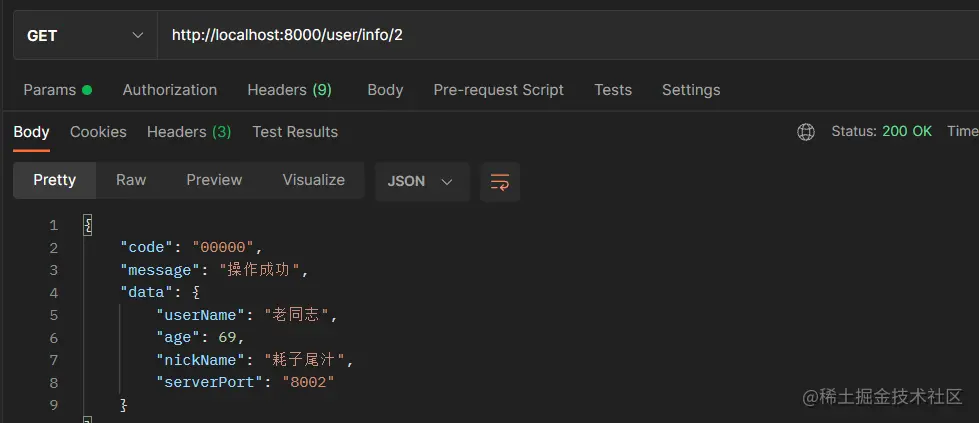
Task: Click the "操作成功" value
Action: pos(260,270)
